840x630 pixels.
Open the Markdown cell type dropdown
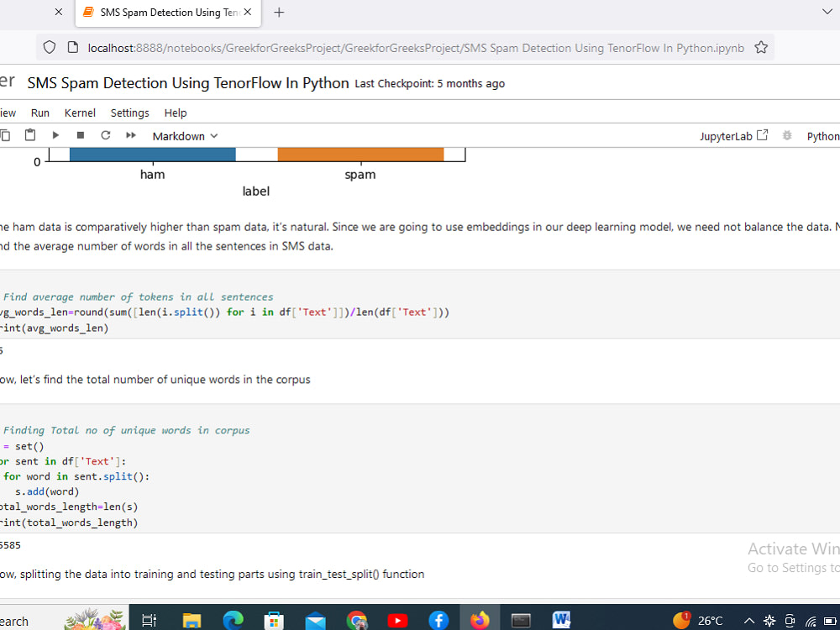184,135
